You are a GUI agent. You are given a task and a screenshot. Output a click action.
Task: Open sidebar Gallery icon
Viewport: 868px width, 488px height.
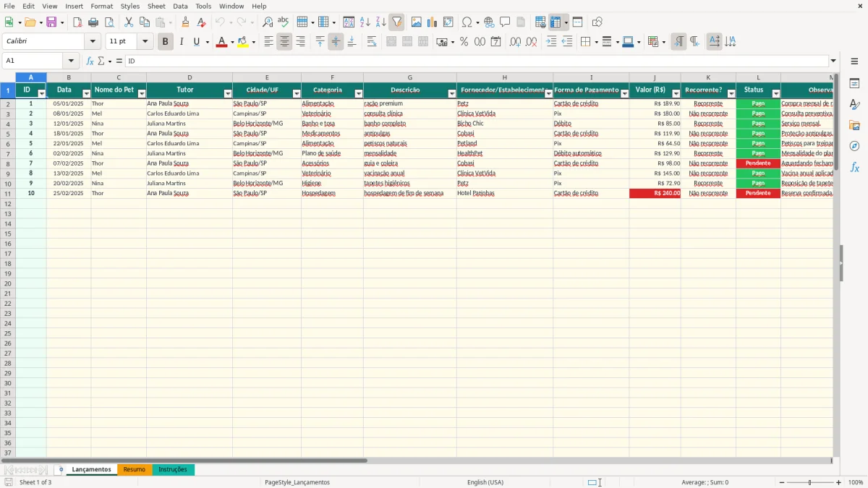pos(854,125)
